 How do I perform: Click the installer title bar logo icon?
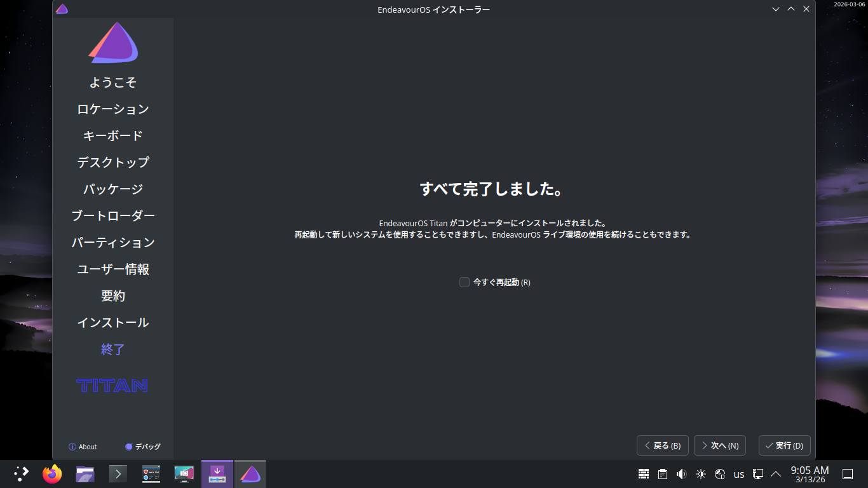[x=62, y=9]
